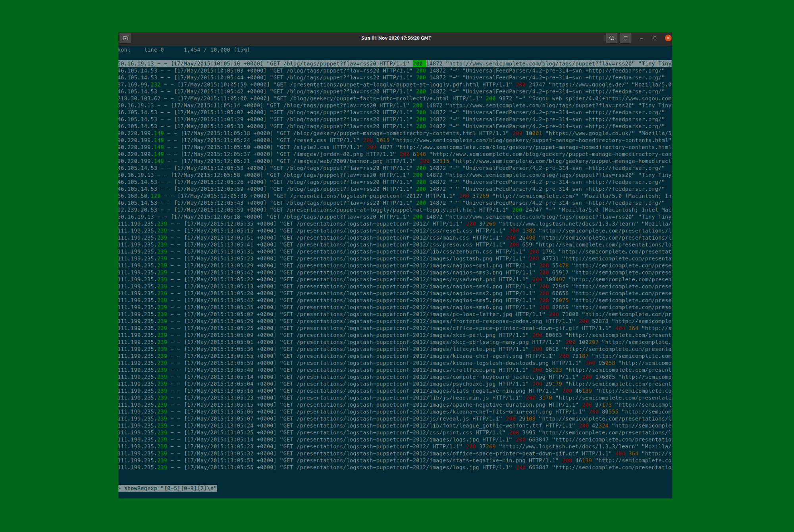
Task: Click the nagios-sms4.png request line
Action: 395,286
